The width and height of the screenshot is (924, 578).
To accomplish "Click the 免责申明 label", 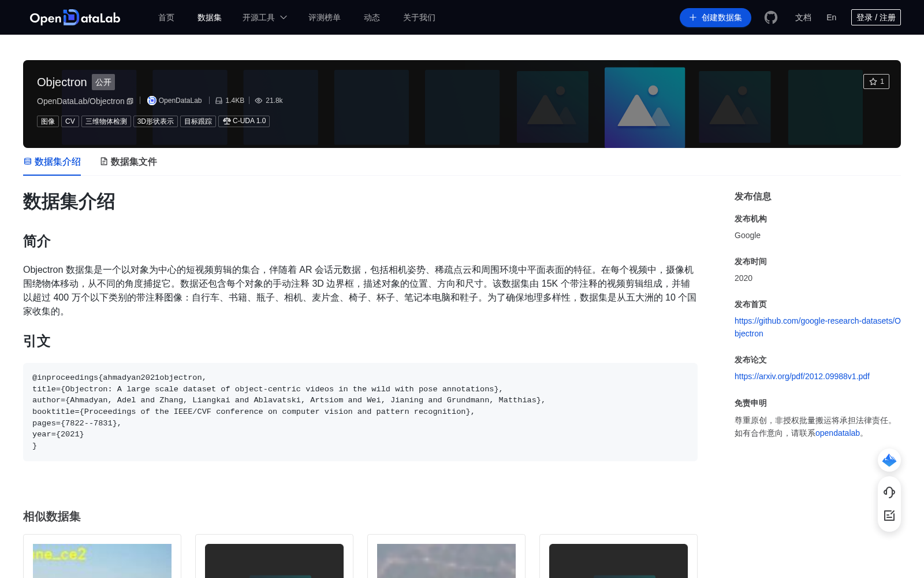I will pos(751,403).
